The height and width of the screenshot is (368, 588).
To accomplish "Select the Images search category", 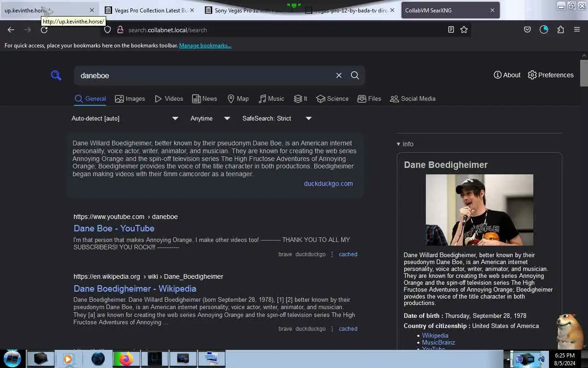I will 130,98.
